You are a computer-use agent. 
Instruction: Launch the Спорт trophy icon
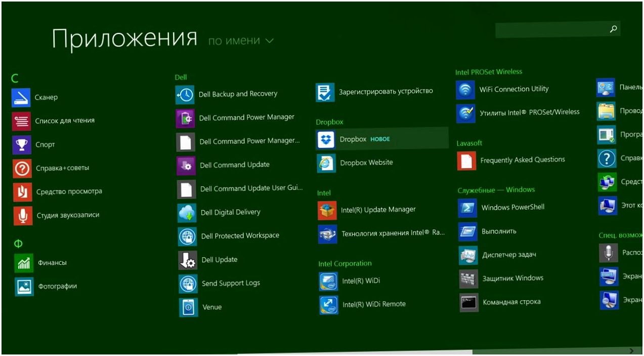[22, 145]
